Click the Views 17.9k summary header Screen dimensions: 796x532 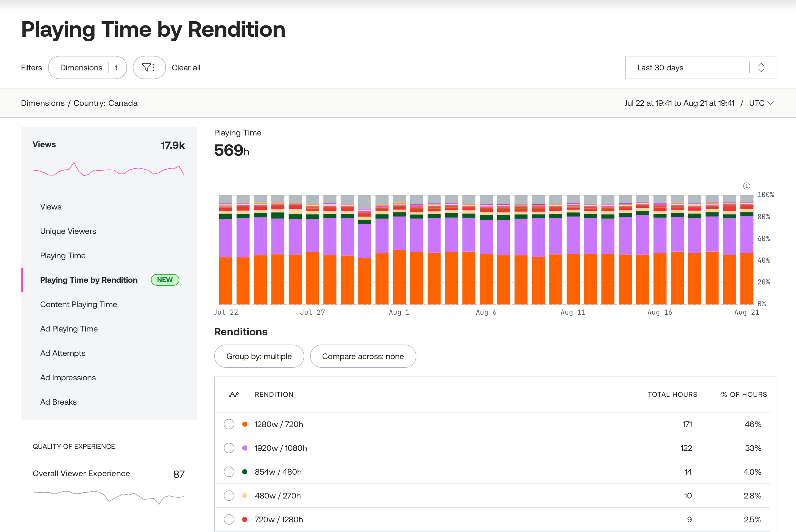pos(109,145)
